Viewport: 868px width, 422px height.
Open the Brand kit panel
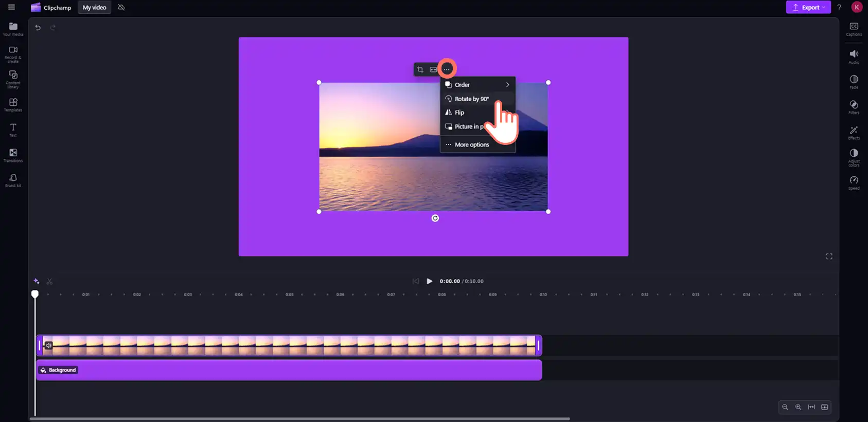(13, 180)
